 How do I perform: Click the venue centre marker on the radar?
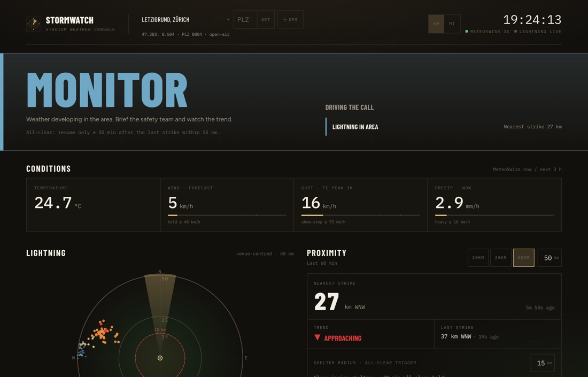tap(160, 358)
